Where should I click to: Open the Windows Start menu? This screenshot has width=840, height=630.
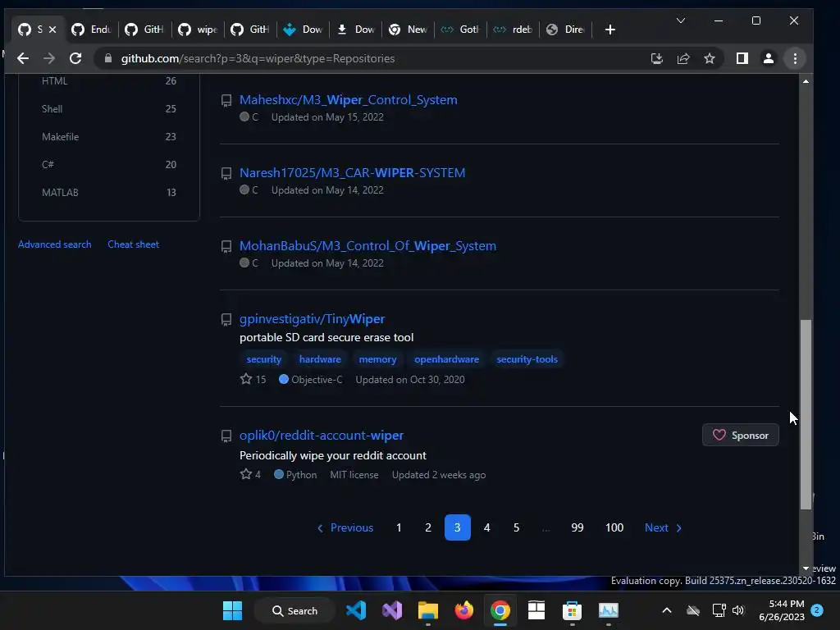click(x=232, y=610)
